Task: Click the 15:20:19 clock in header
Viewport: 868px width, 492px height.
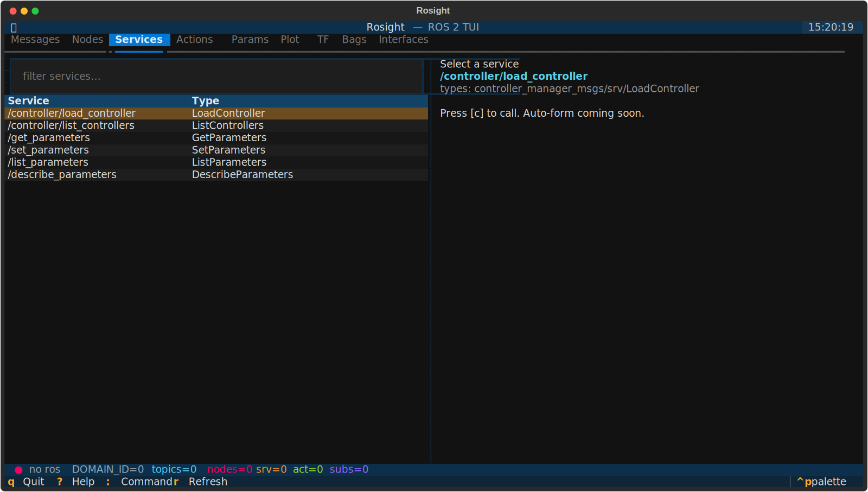Action: pos(831,27)
